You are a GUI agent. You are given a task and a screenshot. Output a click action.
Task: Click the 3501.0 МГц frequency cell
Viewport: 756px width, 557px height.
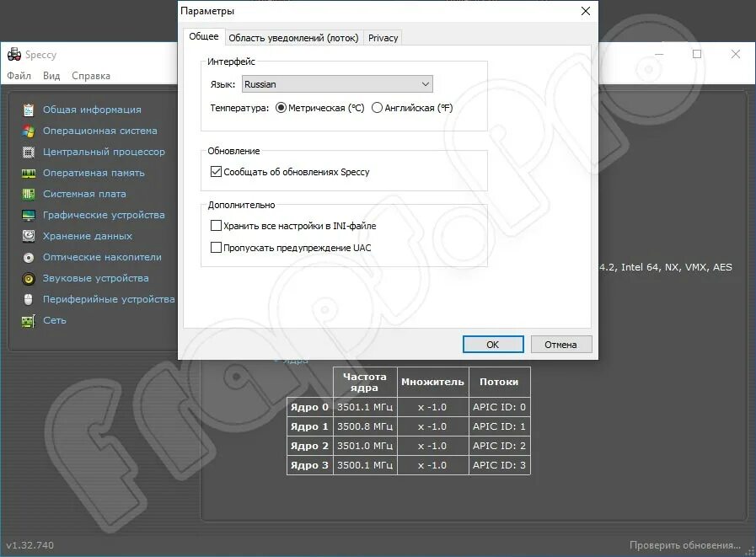pyautogui.click(x=365, y=446)
